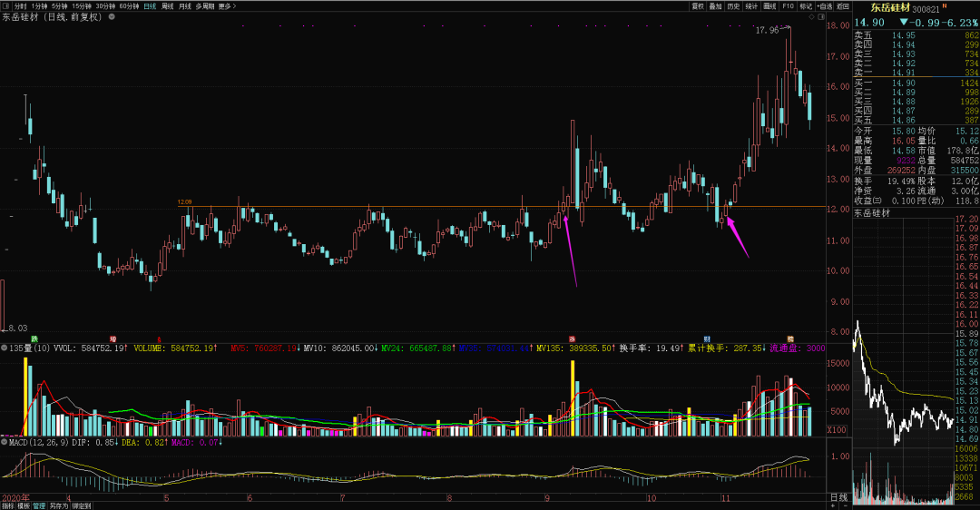Click the panel toggle icon at toolbar's left end
The image size is (980, 510).
point(6,5)
